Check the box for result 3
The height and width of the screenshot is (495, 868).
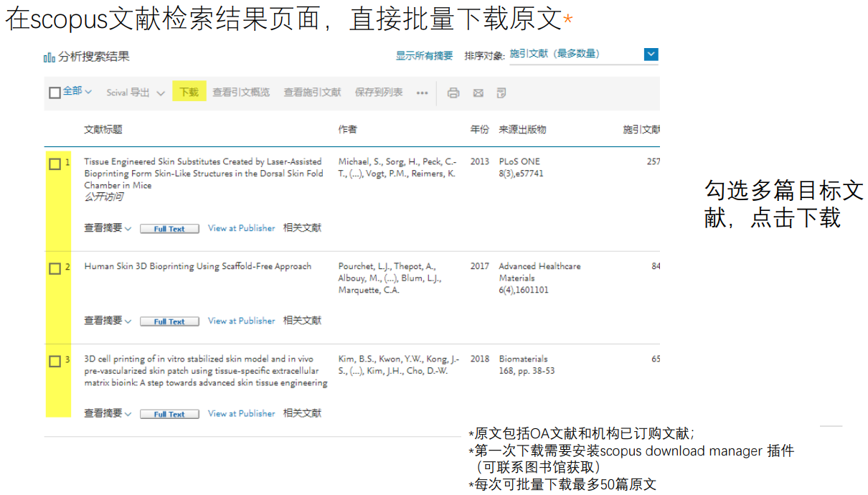(55, 362)
